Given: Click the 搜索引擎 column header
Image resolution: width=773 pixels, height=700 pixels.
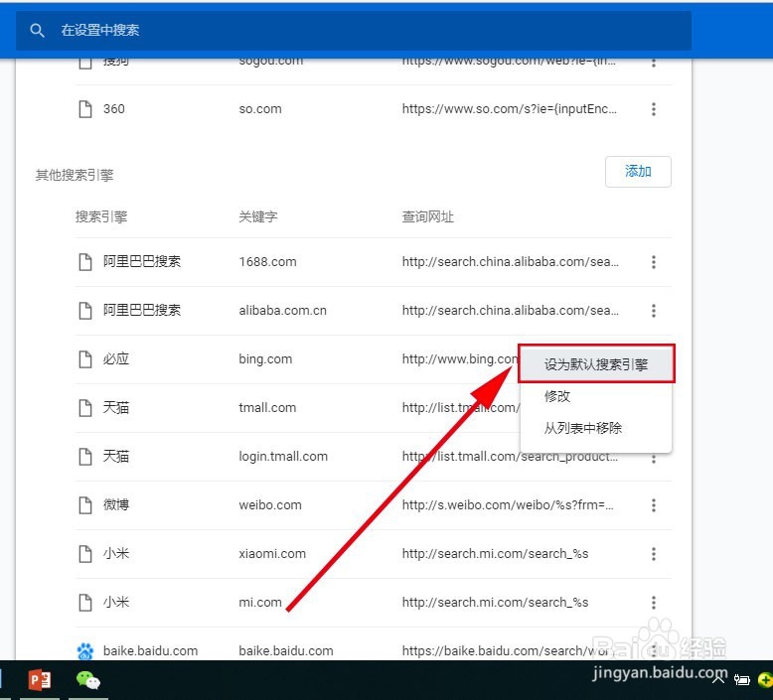Looking at the screenshot, I should pos(101,217).
